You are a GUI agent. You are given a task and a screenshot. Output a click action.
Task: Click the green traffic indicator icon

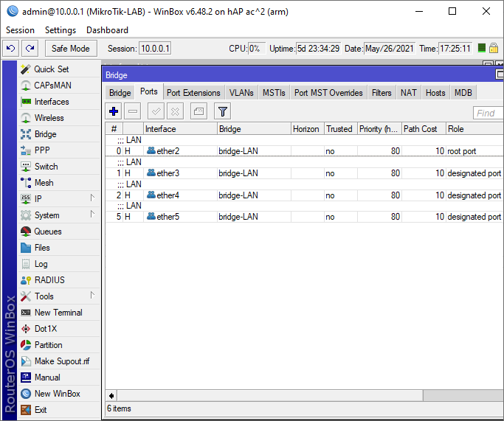tap(482, 48)
